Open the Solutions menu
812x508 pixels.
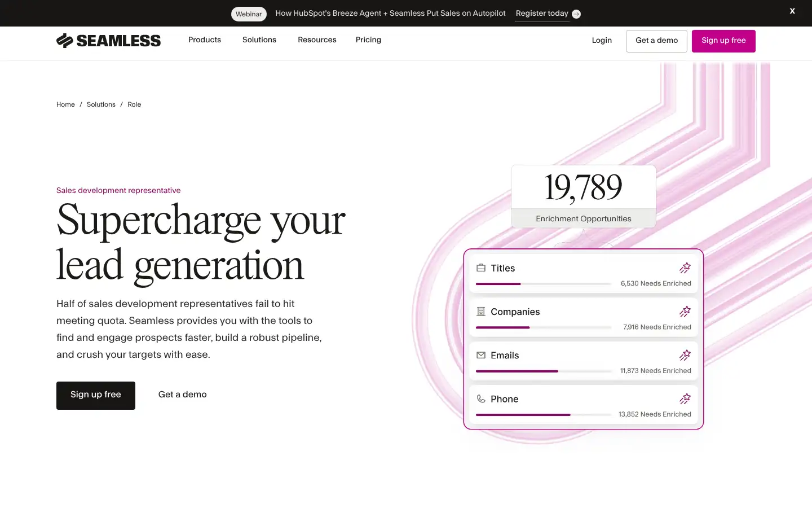coord(259,40)
